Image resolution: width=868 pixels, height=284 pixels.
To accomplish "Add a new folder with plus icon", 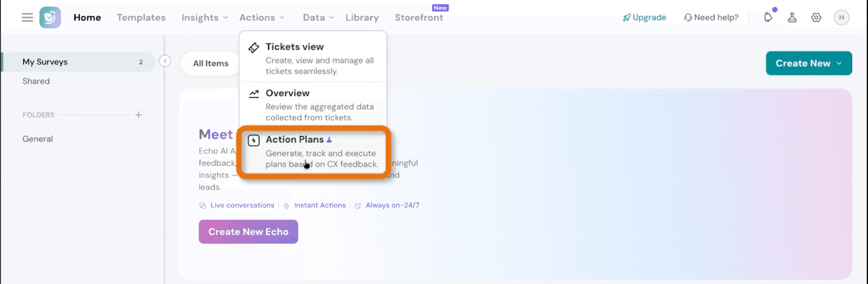I will pos(138,115).
